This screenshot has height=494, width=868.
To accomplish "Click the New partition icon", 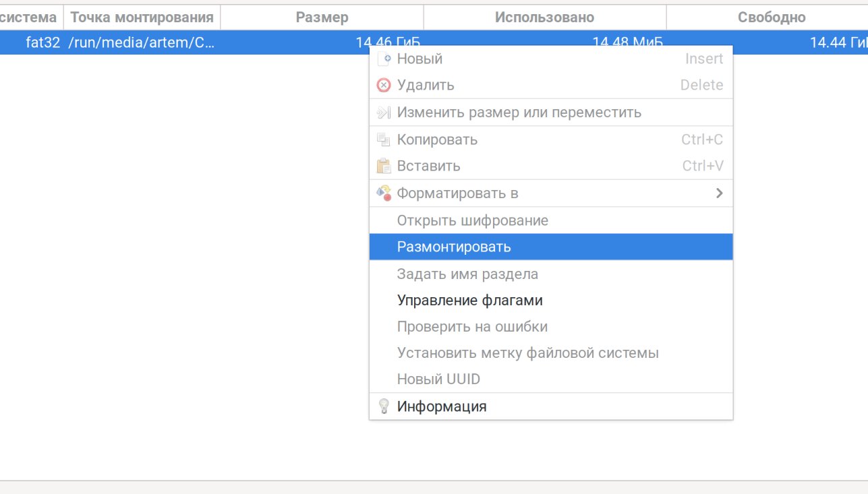I will [x=384, y=59].
